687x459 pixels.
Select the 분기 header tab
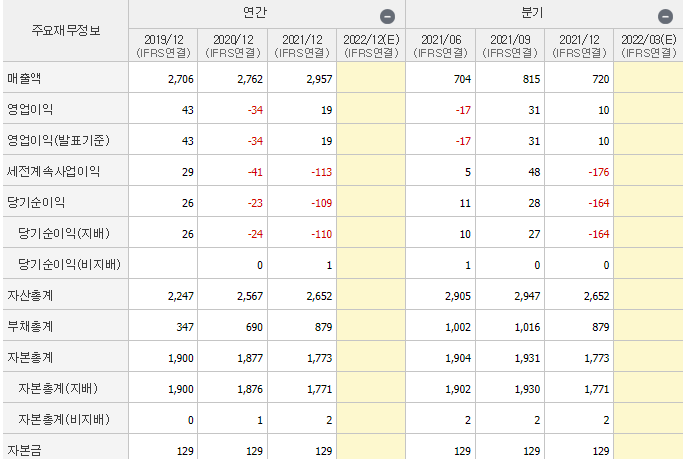[x=532, y=12]
